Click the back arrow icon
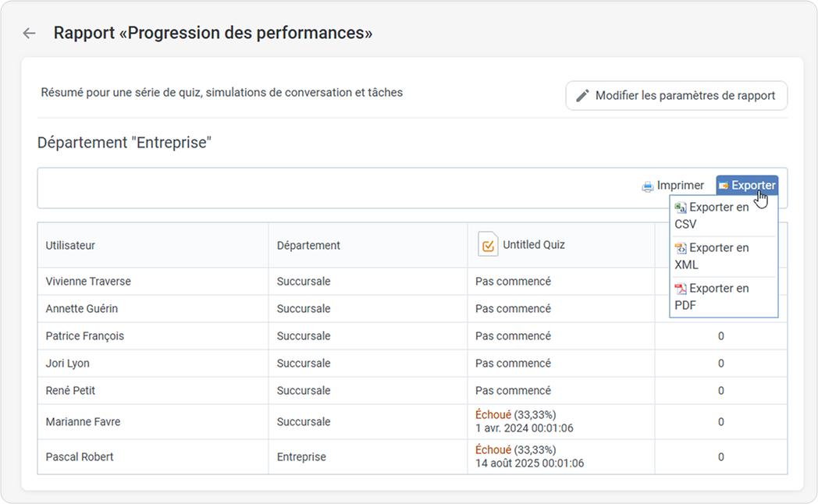The height and width of the screenshot is (504, 818). (30, 34)
